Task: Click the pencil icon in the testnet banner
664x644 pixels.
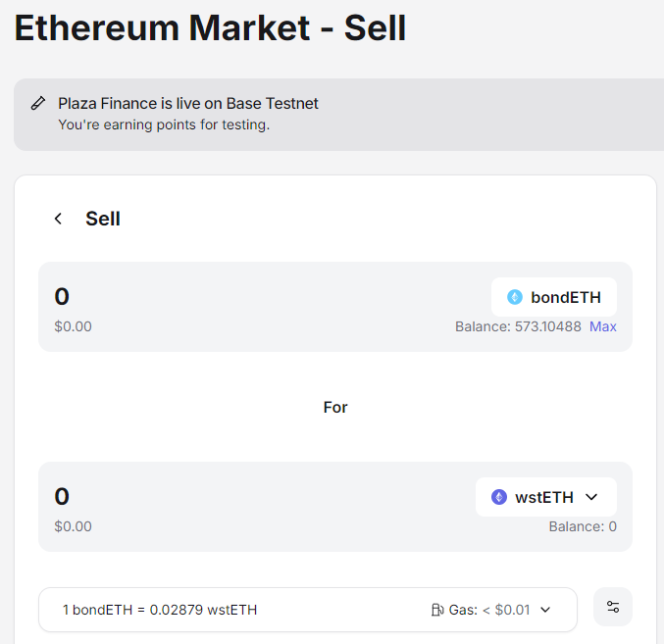Action: [38, 103]
